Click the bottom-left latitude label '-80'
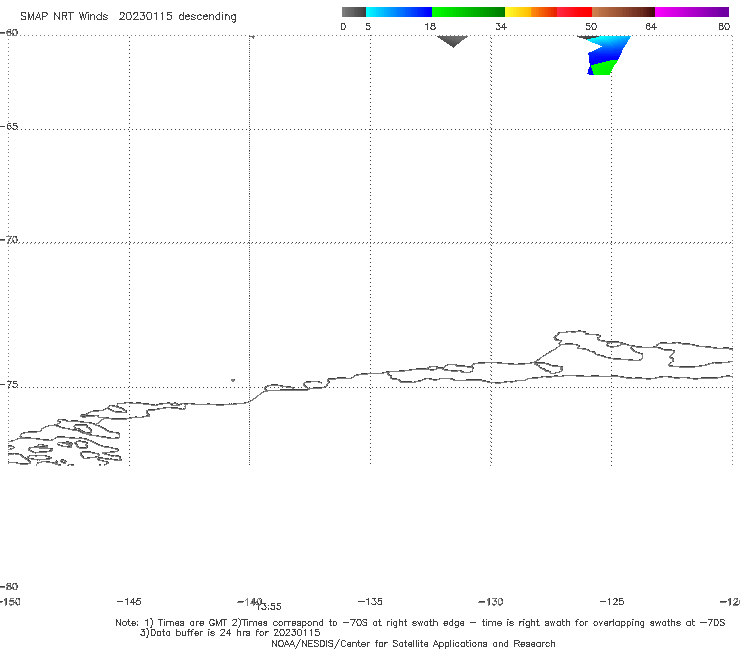 pos(9,586)
